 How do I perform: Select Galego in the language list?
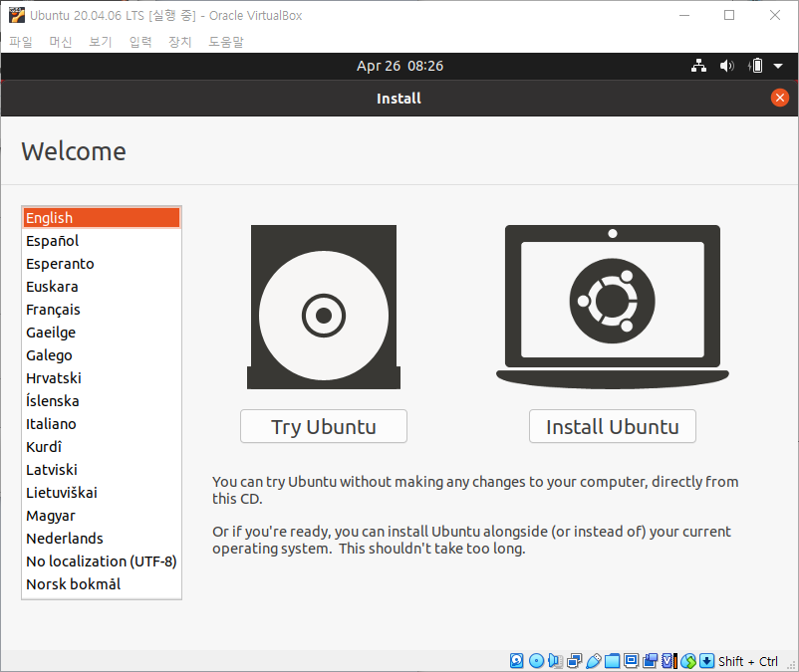coord(102,355)
